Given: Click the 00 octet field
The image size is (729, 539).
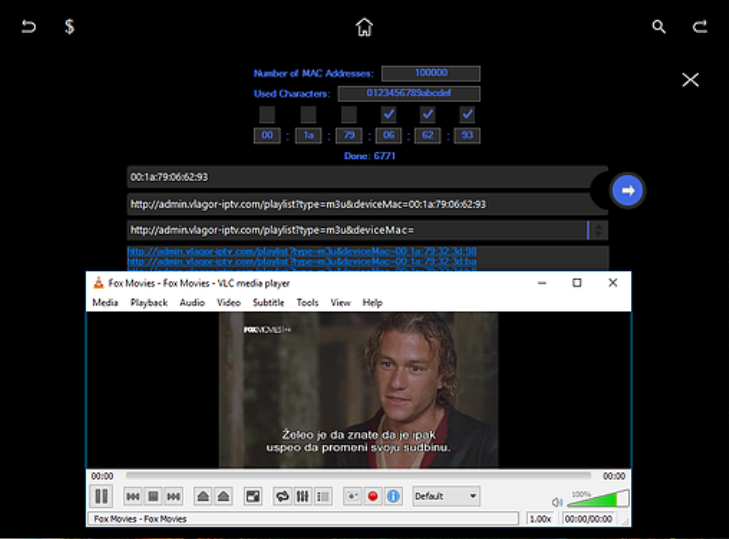Looking at the screenshot, I should click(267, 135).
